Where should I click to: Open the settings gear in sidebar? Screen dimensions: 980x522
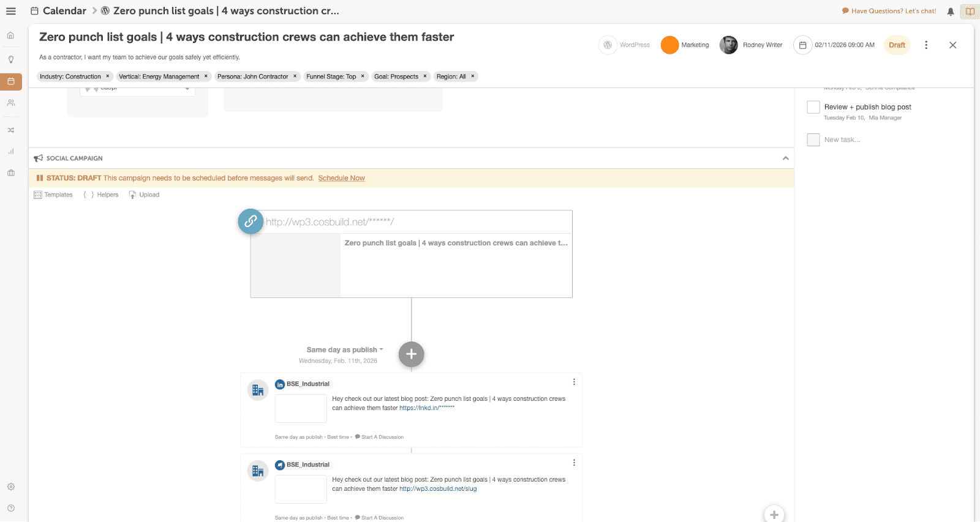click(x=11, y=487)
